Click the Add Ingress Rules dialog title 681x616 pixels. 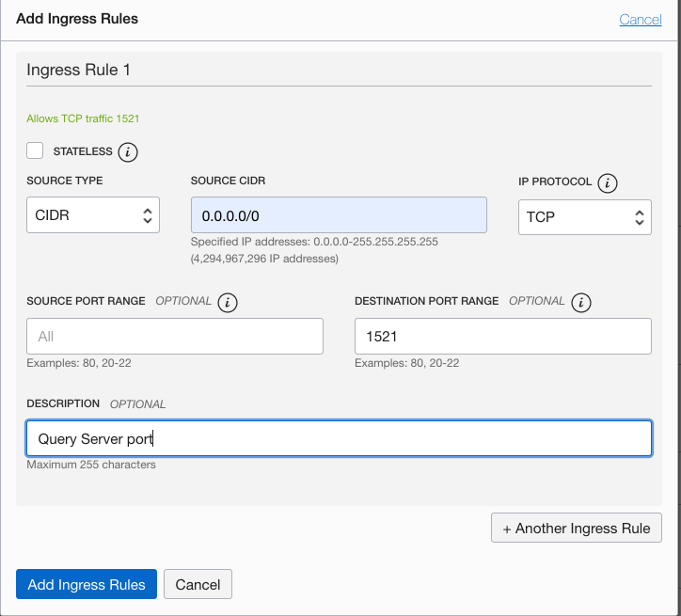point(77,19)
